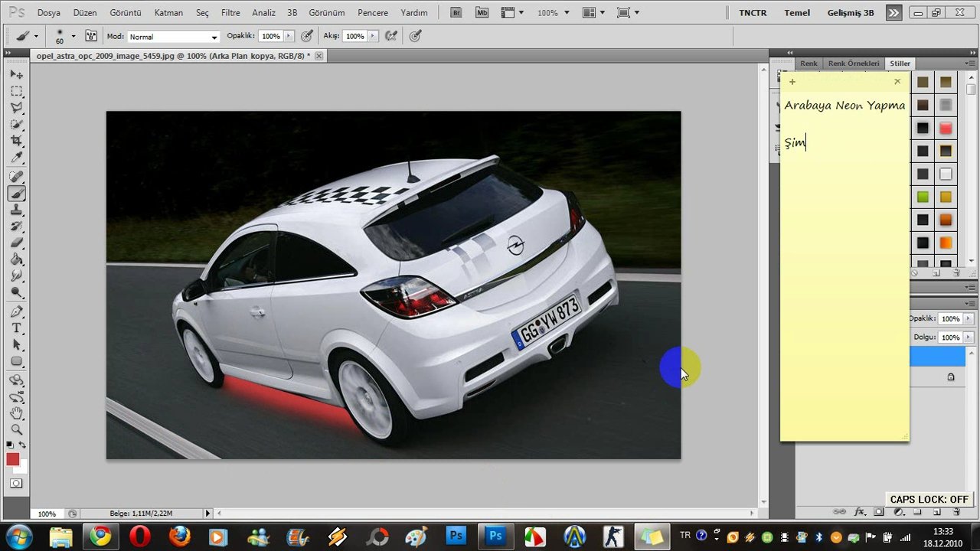The height and width of the screenshot is (551, 980).
Task: Open the Dolgu fill arrow
Action: [x=969, y=337]
